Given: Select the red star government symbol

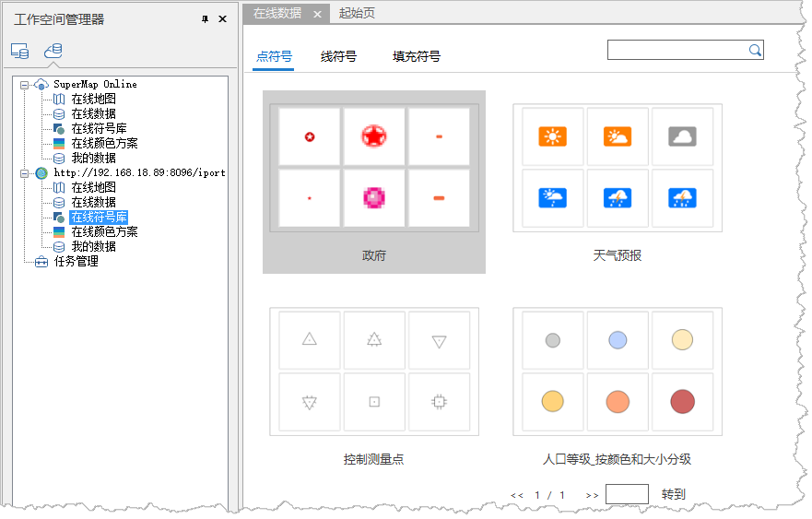Looking at the screenshot, I should pyautogui.click(x=374, y=137).
